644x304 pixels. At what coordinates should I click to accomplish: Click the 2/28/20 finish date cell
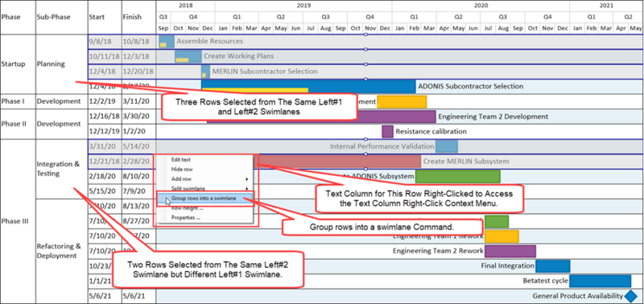[138, 161]
